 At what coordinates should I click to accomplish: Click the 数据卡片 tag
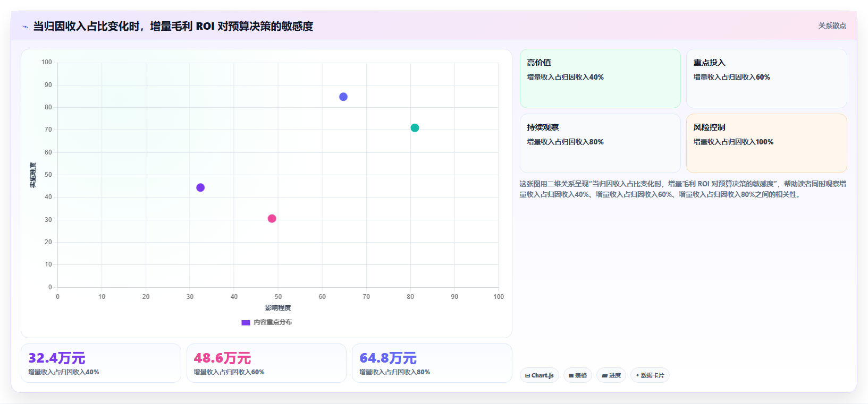(650, 375)
